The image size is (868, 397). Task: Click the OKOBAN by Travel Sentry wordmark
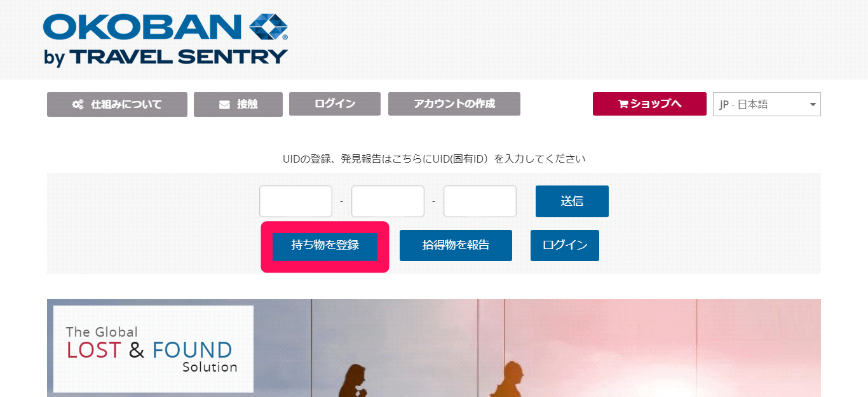pyautogui.click(x=165, y=39)
